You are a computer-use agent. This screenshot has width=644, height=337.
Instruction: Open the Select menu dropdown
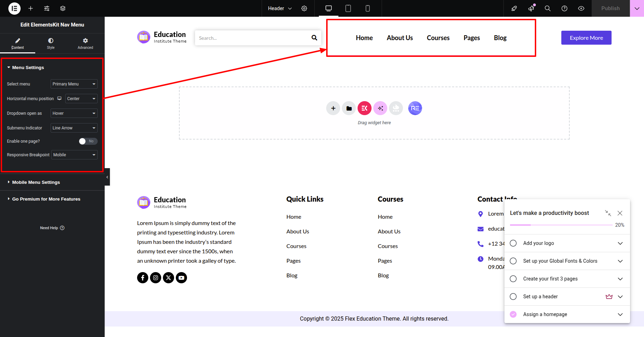click(x=74, y=84)
